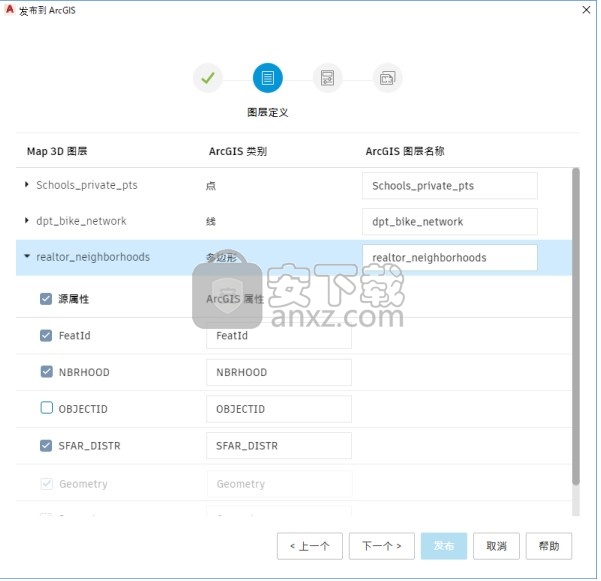
Task: Click the ArcGIS 图层名称 column header
Action: pos(405,151)
